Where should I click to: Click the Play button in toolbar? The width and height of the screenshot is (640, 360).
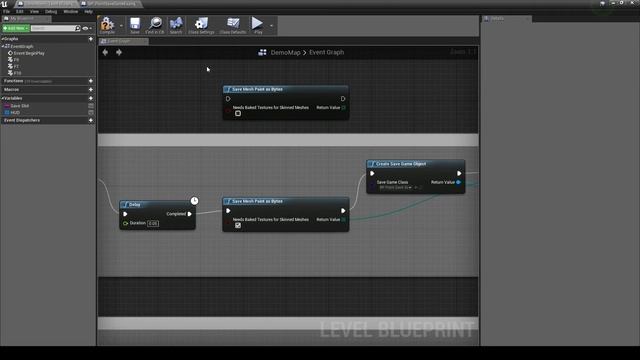click(x=258, y=25)
